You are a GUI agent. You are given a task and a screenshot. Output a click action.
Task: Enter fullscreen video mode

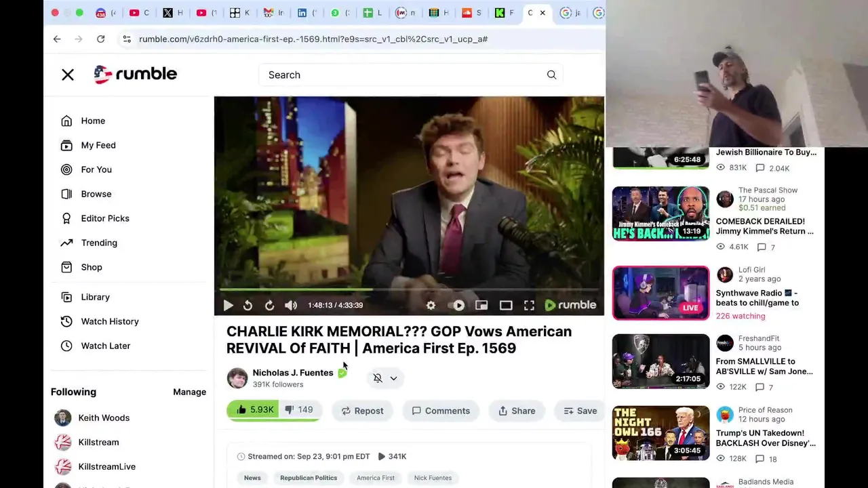click(529, 306)
